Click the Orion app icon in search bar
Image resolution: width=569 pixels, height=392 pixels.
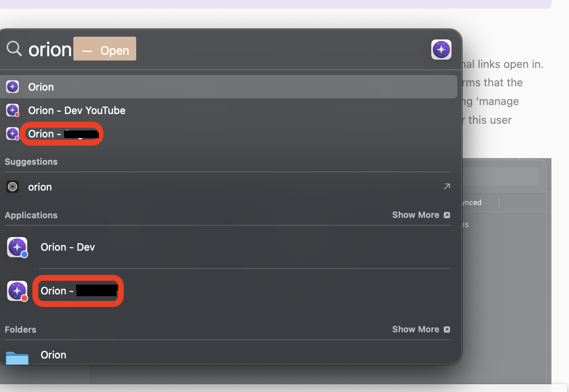[x=441, y=50]
